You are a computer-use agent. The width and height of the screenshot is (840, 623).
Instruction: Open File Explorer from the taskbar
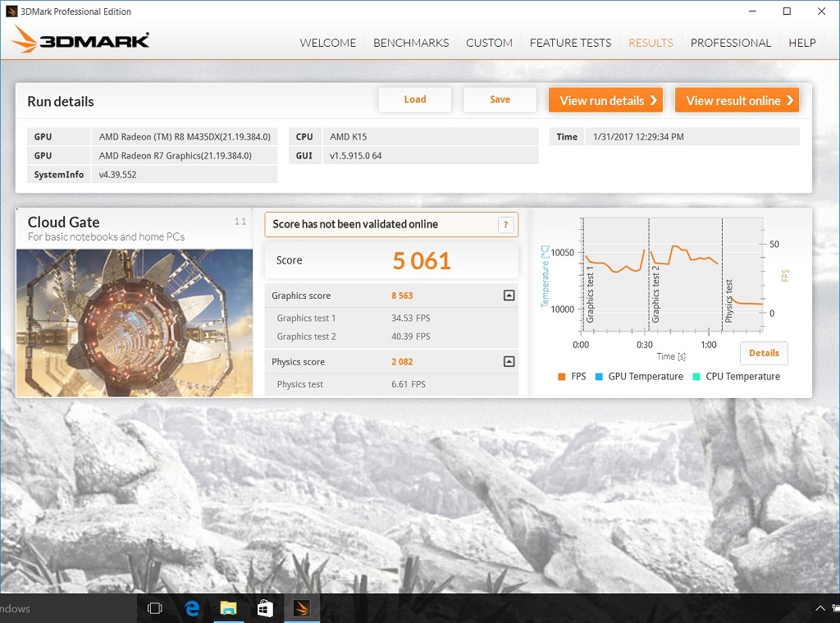tap(229, 608)
